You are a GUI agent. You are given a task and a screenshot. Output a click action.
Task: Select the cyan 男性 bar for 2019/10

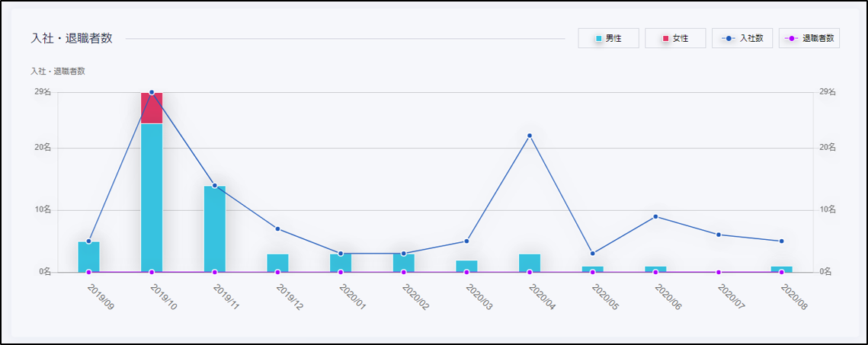point(152,198)
